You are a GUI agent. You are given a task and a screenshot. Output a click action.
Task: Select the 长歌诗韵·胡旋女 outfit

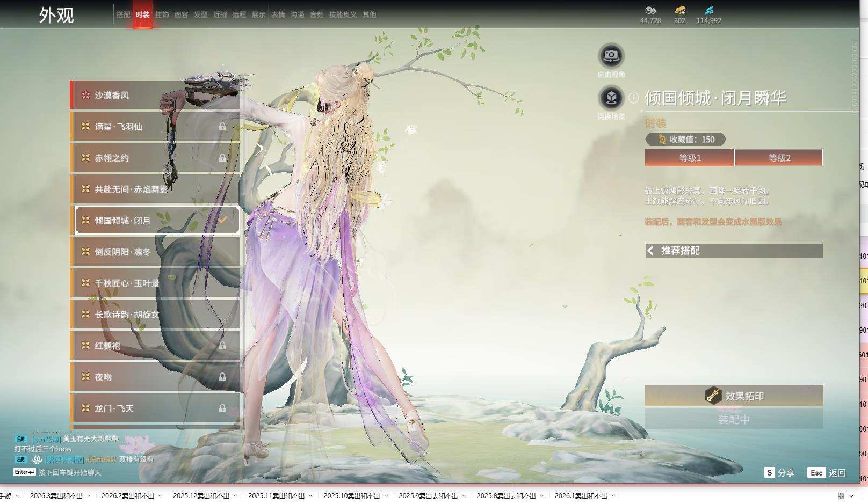click(155, 314)
